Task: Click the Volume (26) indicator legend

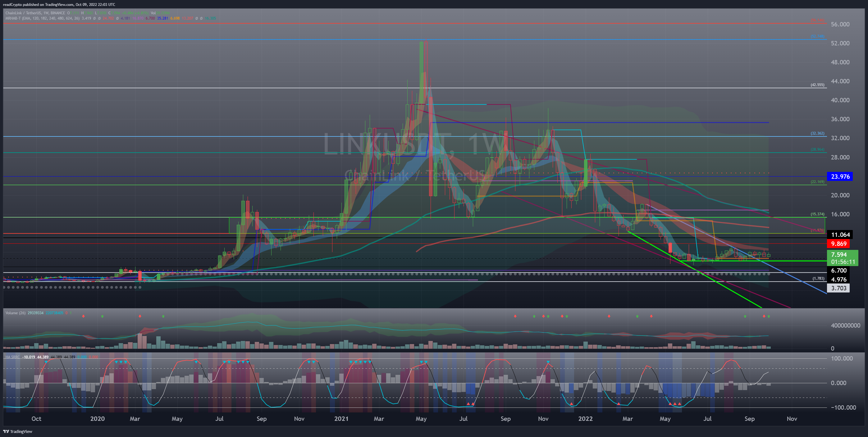Action: pyautogui.click(x=16, y=313)
